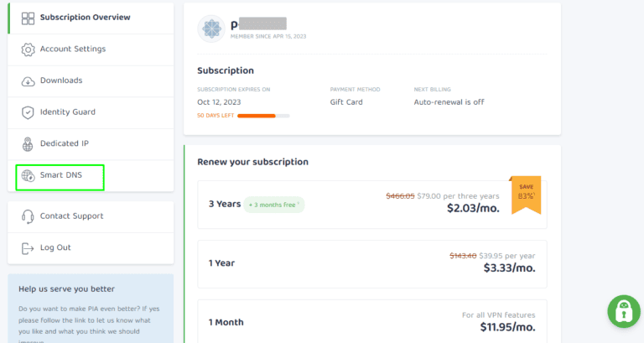Open the Subscription Overview menu item
This screenshot has width=644, height=343.
tap(85, 18)
